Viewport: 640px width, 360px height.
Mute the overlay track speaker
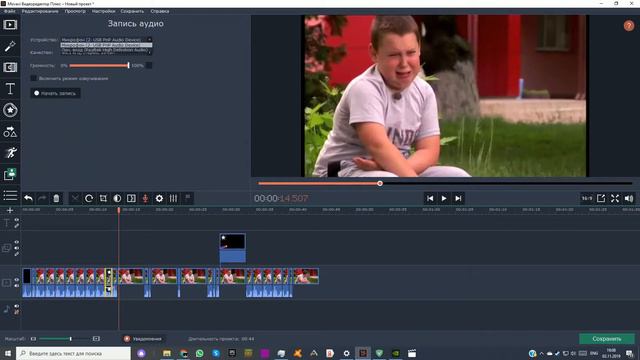[17, 248]
